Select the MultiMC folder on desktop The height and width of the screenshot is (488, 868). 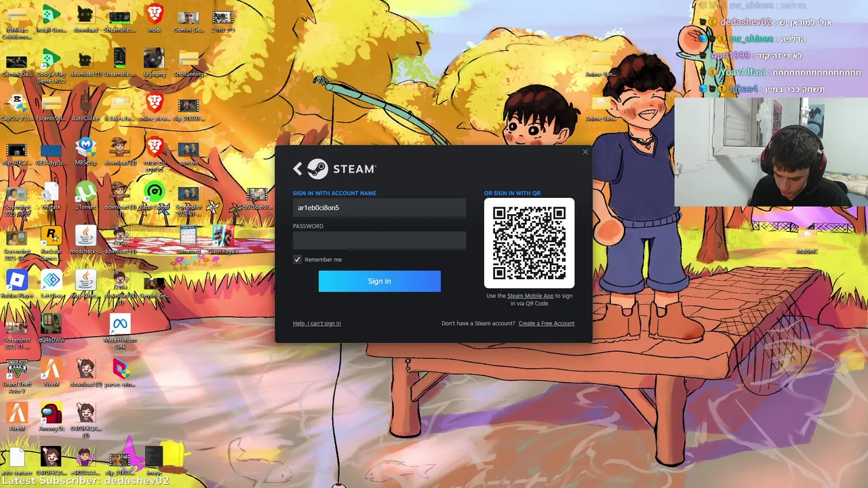point(806,241)
